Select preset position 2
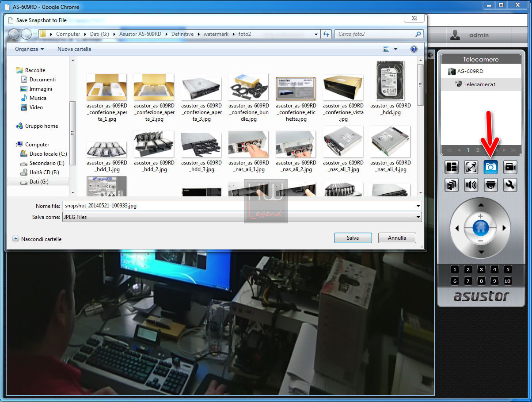The width and height of the screenshot is (532, 402). tap(468, 269)
